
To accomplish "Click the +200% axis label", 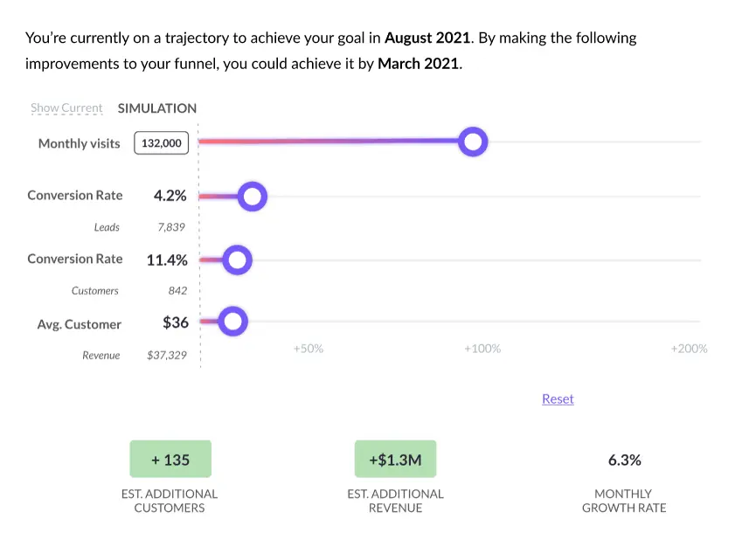I will (689, 348).
